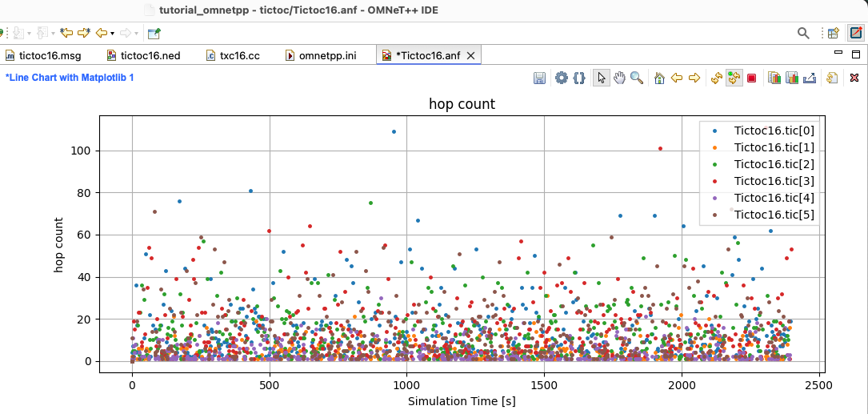Image resolution: width=868 pixels, height=414 pixels.
Task: Click Tictoc16.tic[1] legend entry
Action: 774,147
